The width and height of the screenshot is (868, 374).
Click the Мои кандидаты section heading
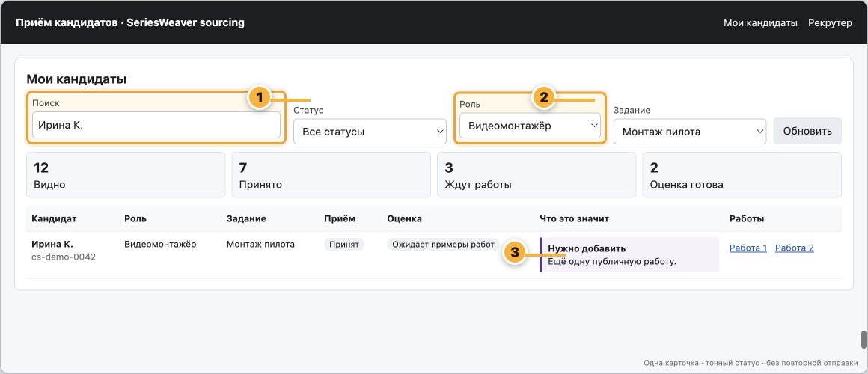pos(76,79)
